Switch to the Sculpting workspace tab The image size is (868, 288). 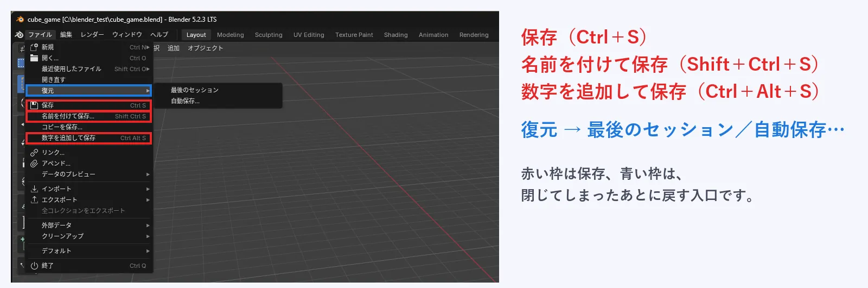click(x=269, y=35)
